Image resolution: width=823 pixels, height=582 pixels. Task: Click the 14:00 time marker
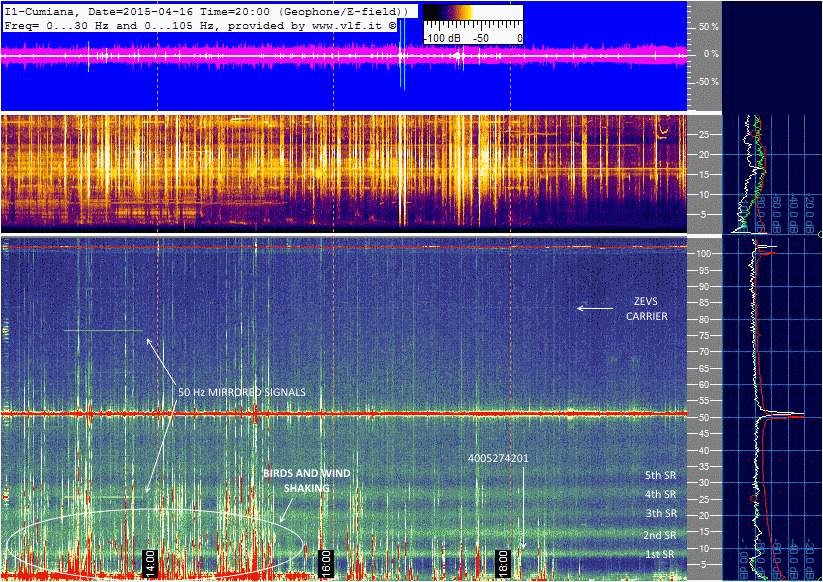coord(150,561)
